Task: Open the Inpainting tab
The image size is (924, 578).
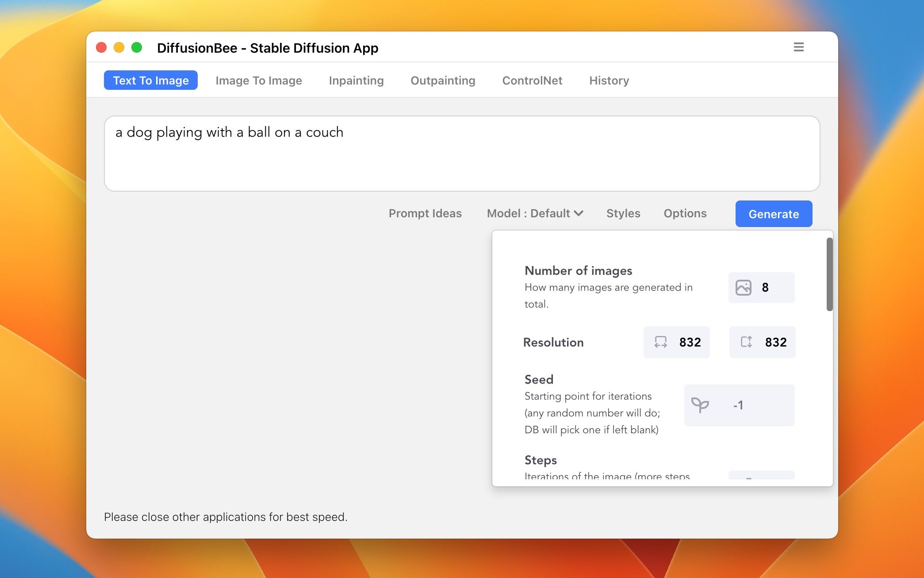Action: click(356, 80)
